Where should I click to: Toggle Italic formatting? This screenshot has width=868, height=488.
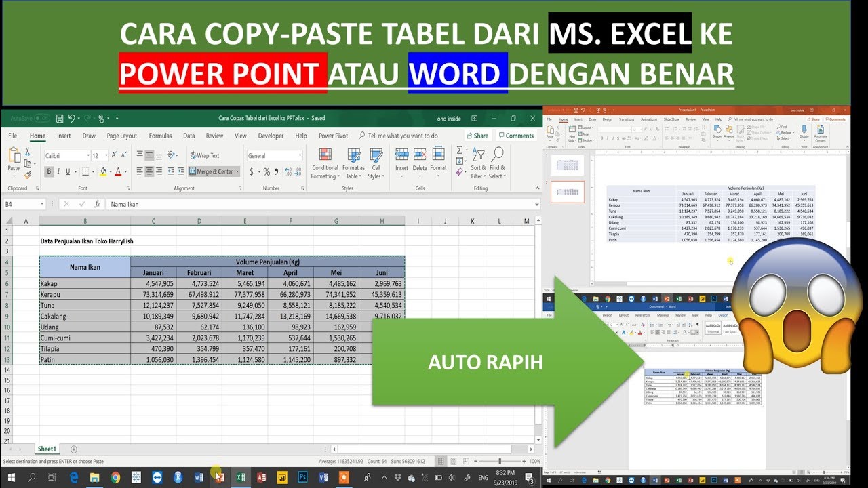click(58, 171)
